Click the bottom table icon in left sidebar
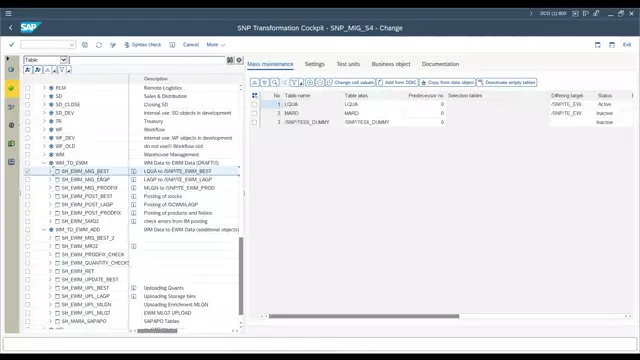Screen dimensions: 640x360 click(x=11, y=162)
